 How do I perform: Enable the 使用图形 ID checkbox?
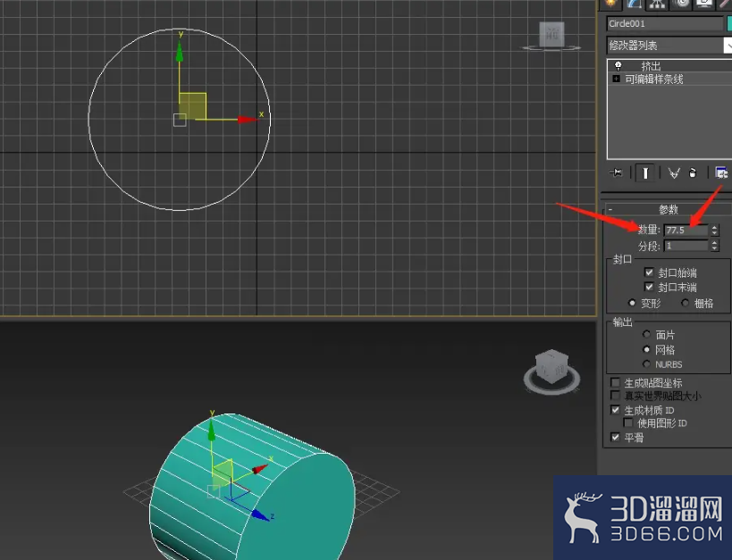pos(628,422)
